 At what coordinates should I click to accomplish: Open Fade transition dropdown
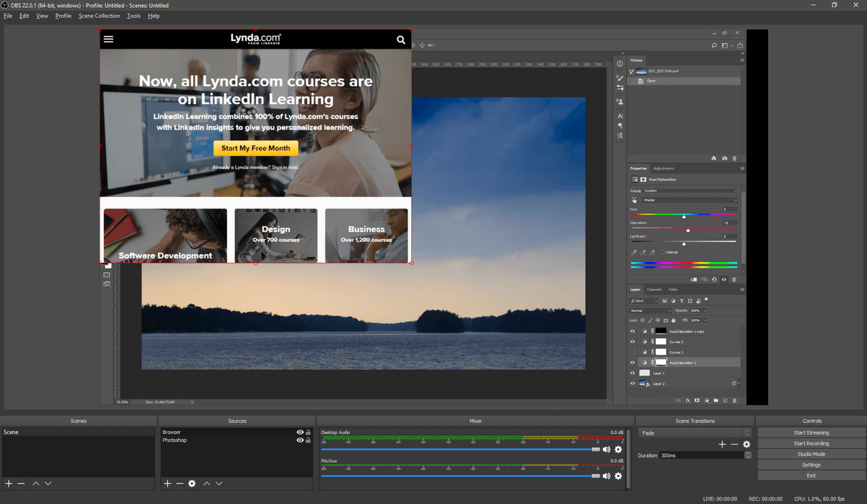point(694,433)
